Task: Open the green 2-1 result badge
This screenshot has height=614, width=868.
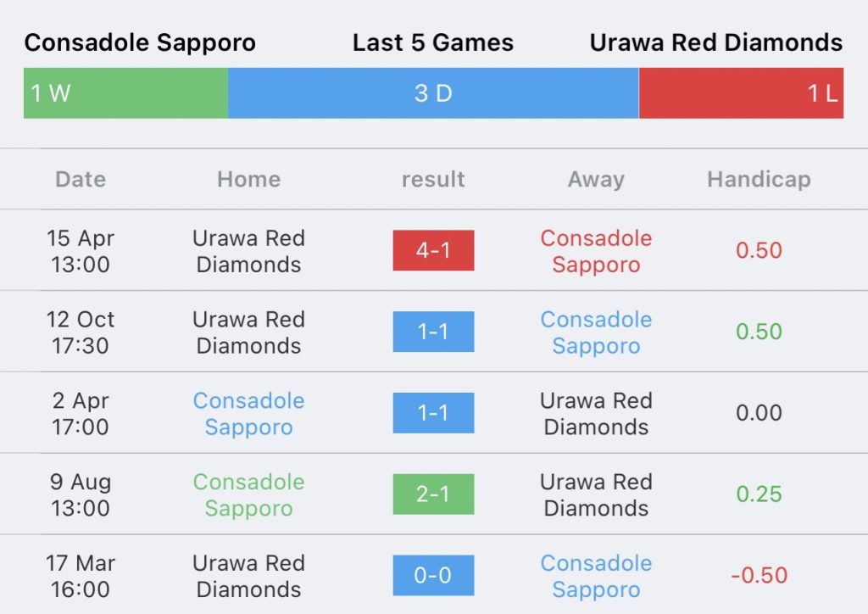Action: click(x=433, y=494)
